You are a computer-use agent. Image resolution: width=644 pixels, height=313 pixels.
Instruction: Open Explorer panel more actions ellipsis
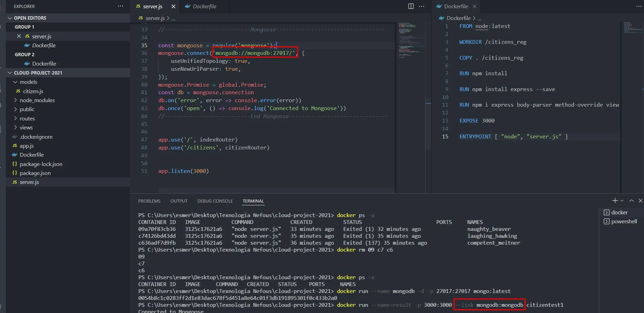(120, 6)
